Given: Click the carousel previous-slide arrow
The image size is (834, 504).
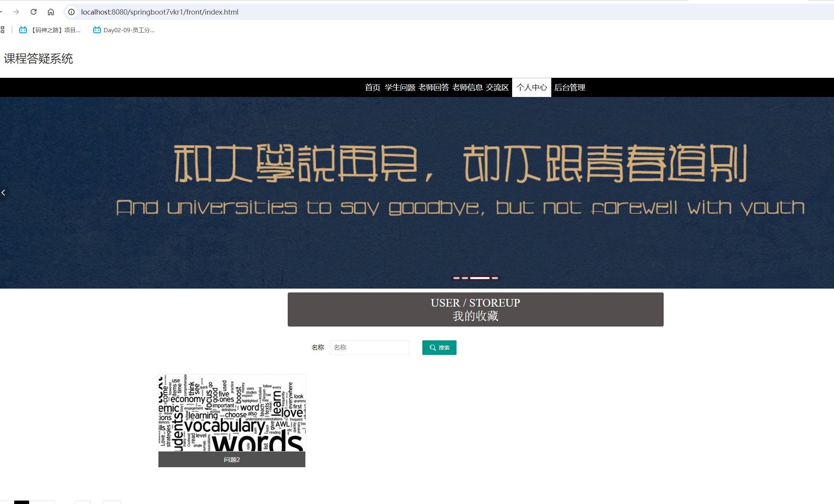Looking at the screenshot, I should (4, 193).
